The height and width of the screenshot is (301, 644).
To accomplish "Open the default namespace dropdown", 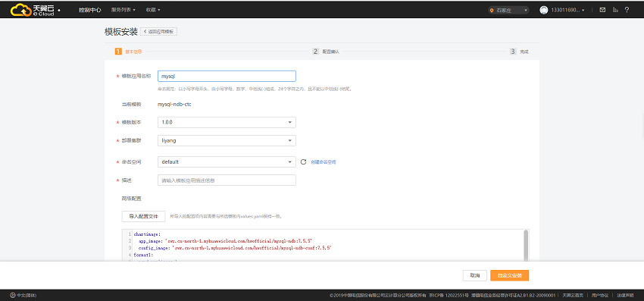I will click(x=227, y=162).
